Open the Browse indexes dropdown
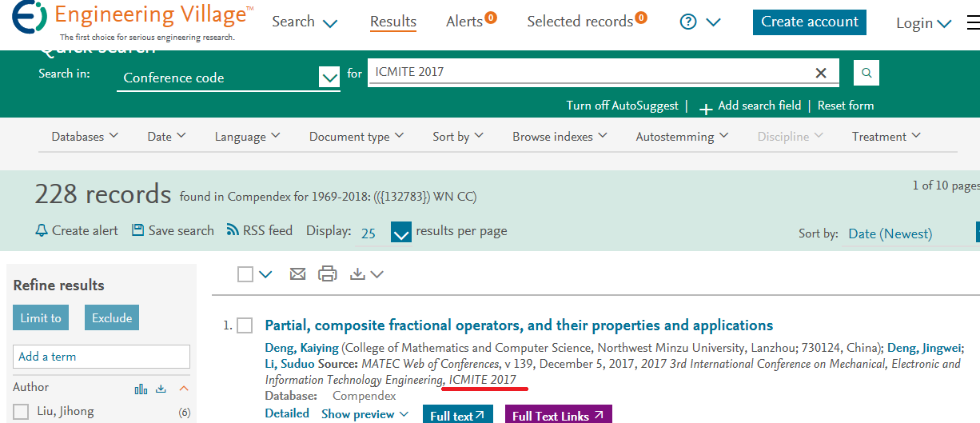980x423 pixels. coord(560,137)
